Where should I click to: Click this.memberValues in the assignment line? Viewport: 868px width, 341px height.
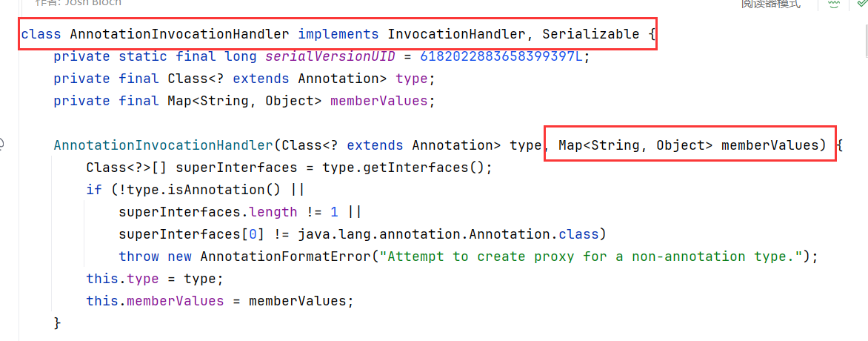(155, 301)
